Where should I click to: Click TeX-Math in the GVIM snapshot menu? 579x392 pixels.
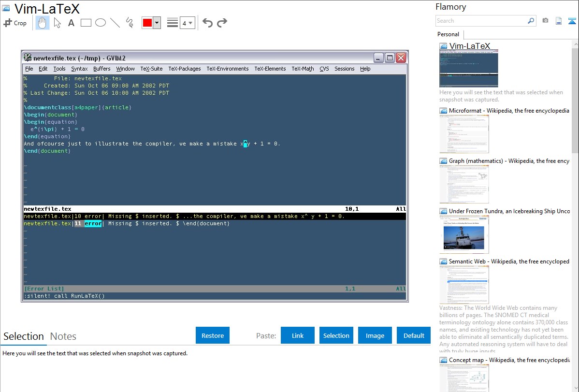tap(303, 69)
